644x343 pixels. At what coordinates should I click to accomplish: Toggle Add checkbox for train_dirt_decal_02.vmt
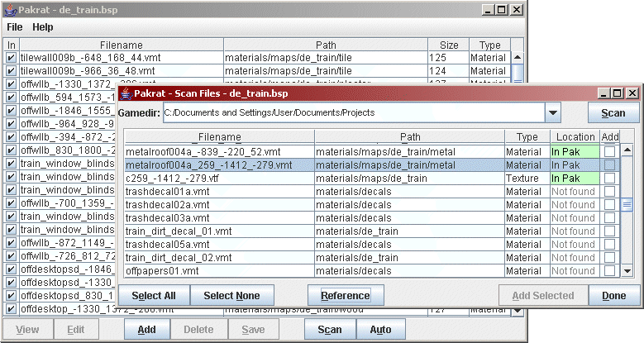[x=609, y=258]
